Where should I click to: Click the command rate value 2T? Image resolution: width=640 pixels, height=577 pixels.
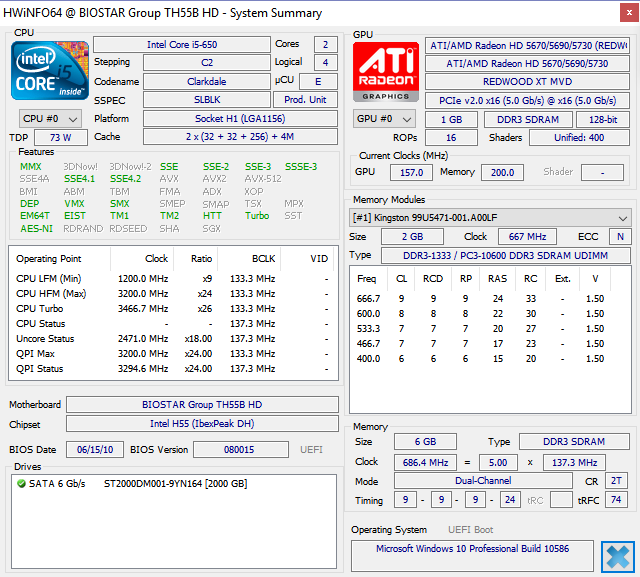[616, 481]
